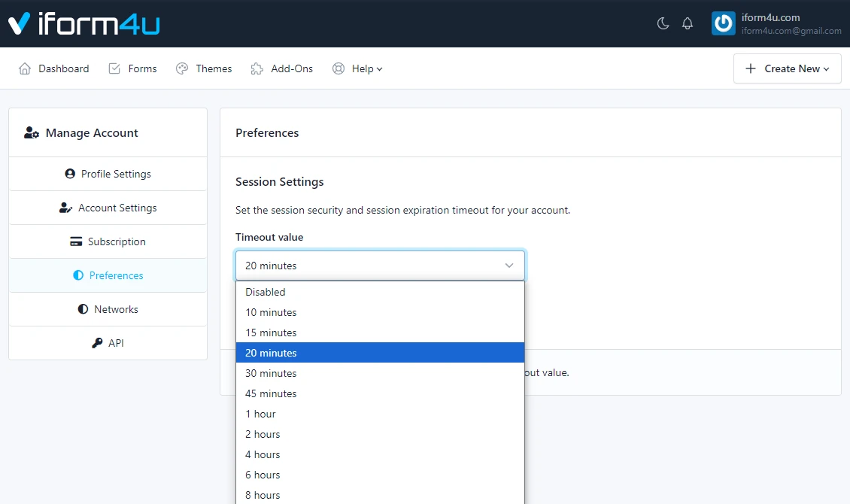Open the Create New dropdown
The height and width of the screenshot is (504, 850).
(787, 68)
